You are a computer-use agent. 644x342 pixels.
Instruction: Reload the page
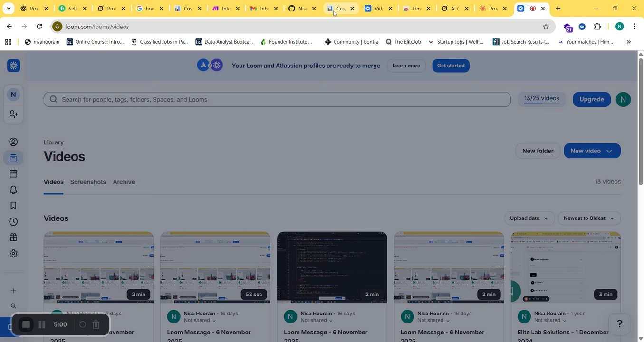[x=39, y=27]
